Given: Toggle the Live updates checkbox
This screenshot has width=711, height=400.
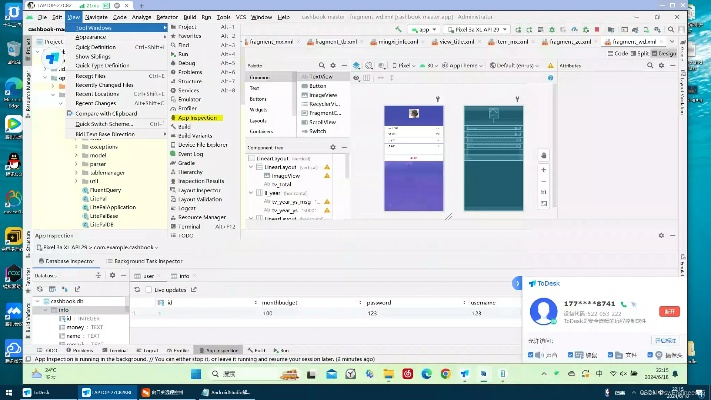Looking at the screenshot, I should 148,289.
